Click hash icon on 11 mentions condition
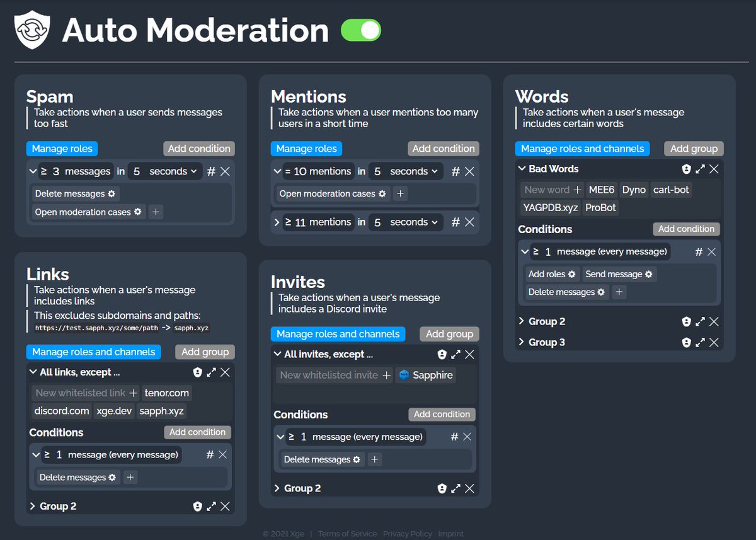The image size is (756, 540). click(x=455, y=222)
